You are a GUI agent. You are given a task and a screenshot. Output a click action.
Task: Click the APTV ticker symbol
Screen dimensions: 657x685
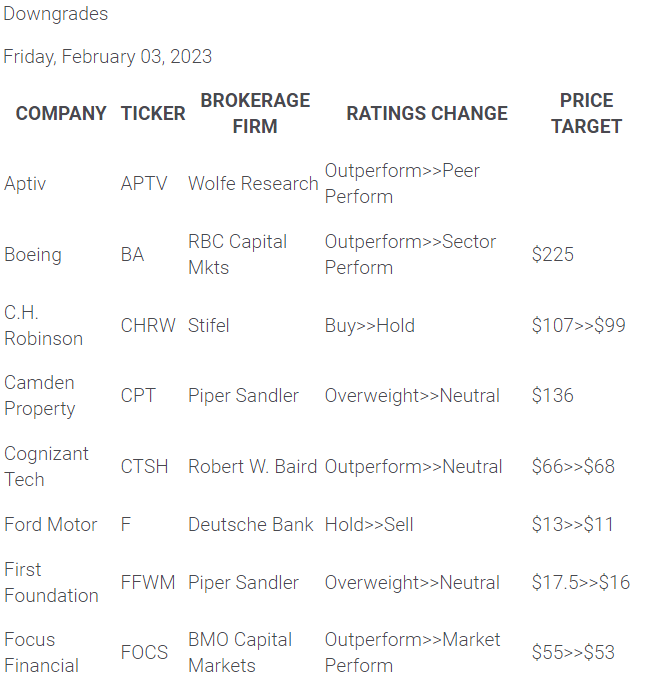(144, 184)
